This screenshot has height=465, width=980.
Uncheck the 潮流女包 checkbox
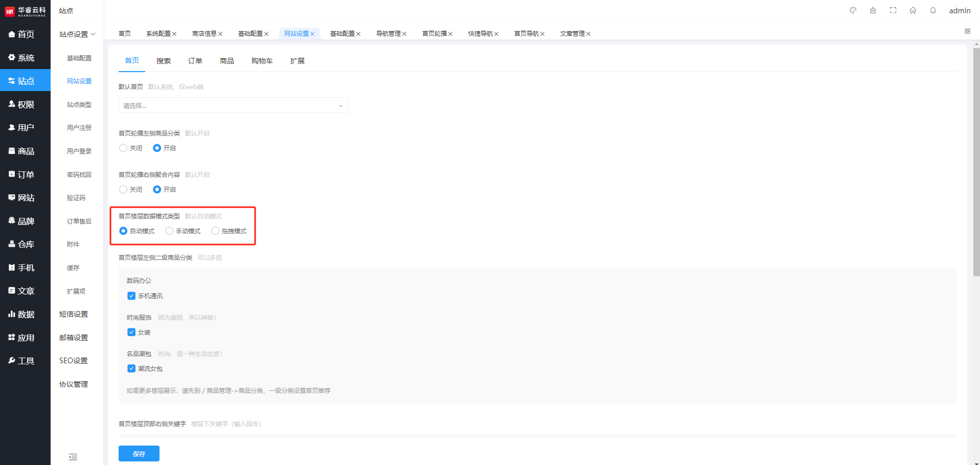click(131, 368)
